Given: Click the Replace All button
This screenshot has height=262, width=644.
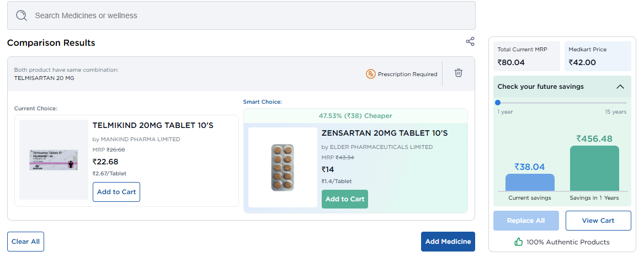Looking at the screenshot, I should (525, 221).
